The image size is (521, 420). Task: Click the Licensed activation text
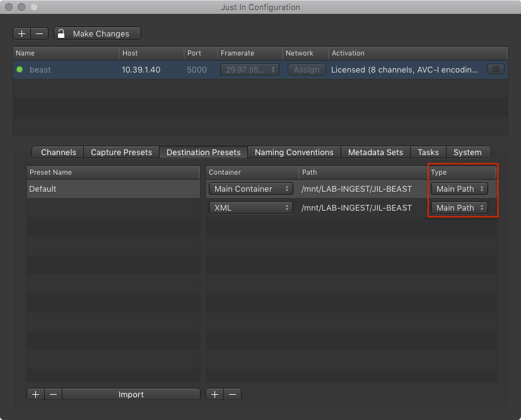pyautogui.click(x=404, y=70)
